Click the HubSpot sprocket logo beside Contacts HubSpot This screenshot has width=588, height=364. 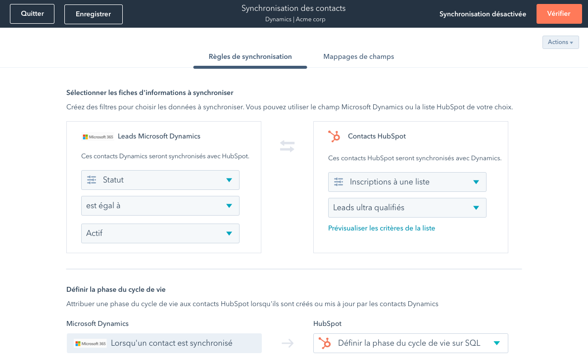[x=334, y=136]
